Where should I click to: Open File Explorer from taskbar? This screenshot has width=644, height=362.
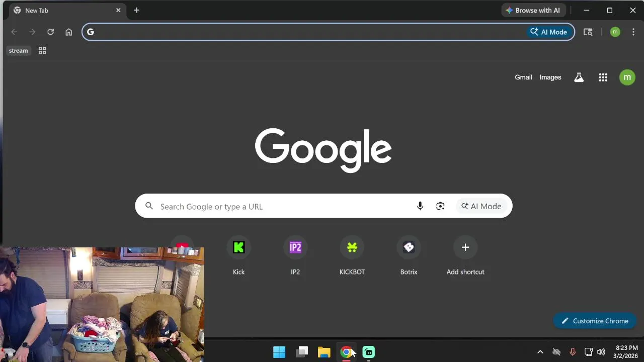coord(324,352)
